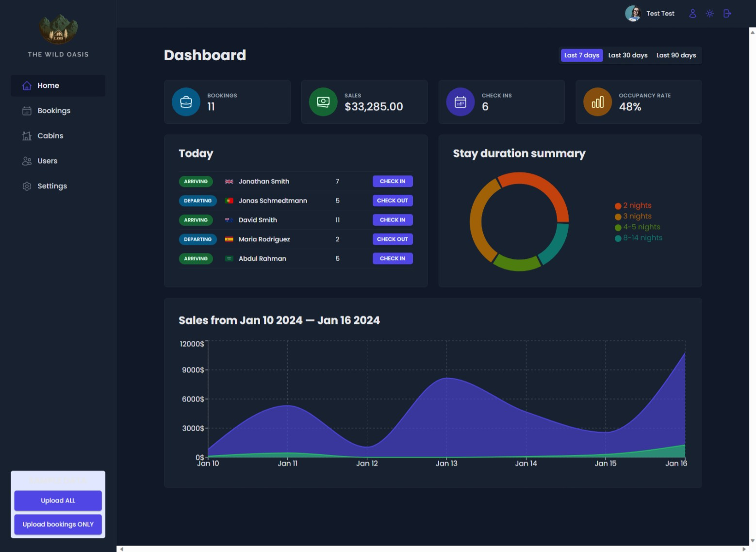
Task: Select the Last 7 days filter
Action: (581, 55)
